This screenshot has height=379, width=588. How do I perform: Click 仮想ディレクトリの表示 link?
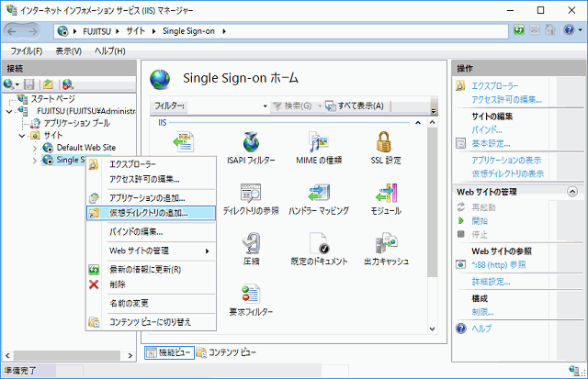507,173
